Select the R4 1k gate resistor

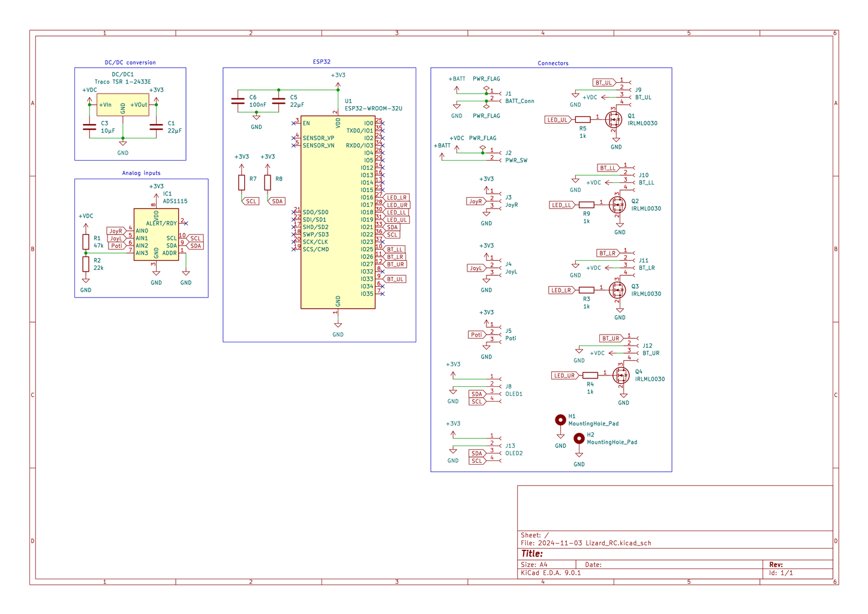click(590, 375)
